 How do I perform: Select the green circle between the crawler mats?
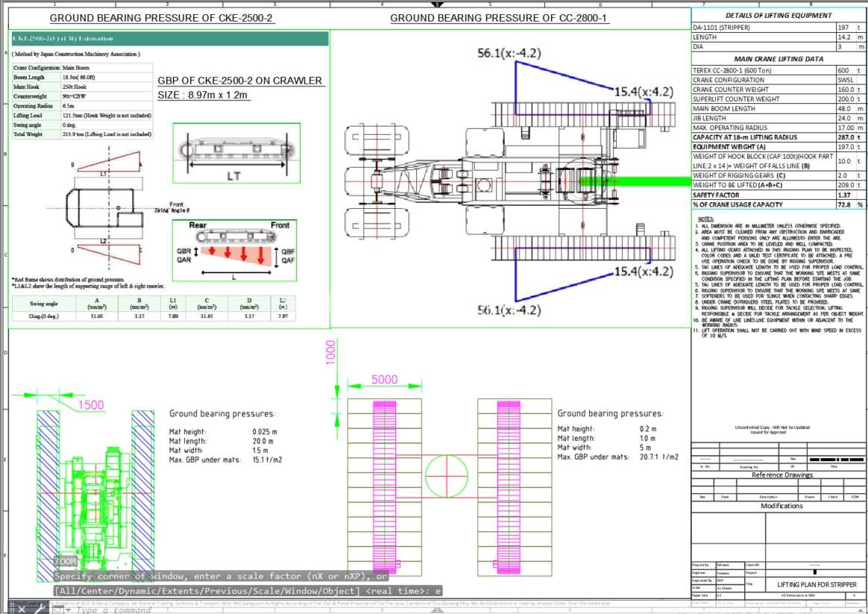point(447,475)
